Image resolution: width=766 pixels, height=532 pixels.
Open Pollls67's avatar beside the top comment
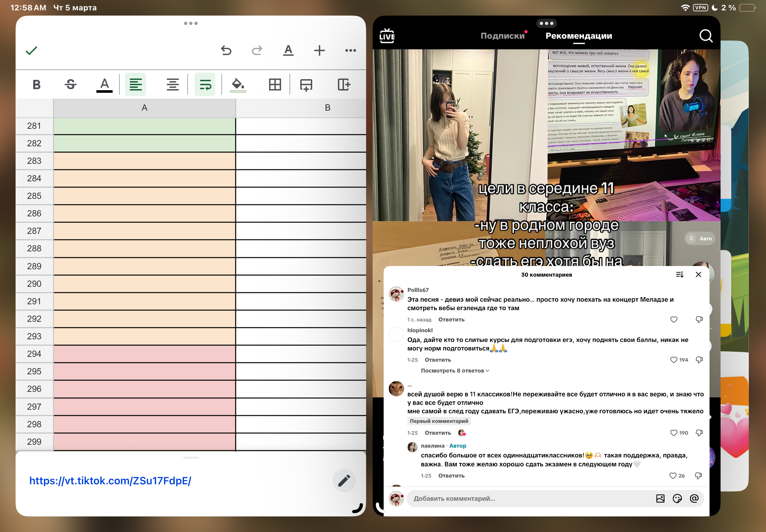(396, 294)
